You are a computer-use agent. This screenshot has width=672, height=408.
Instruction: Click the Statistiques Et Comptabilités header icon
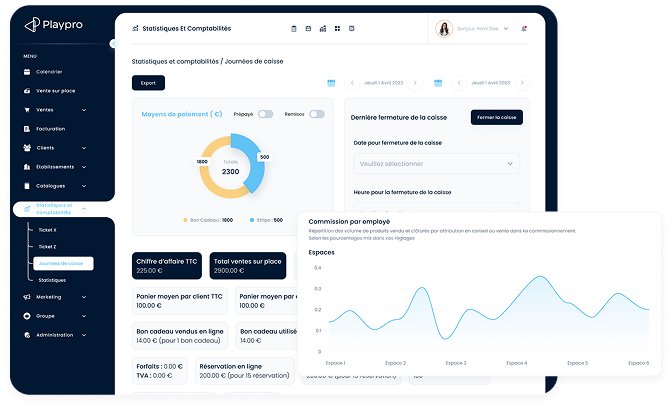[135, 29]
